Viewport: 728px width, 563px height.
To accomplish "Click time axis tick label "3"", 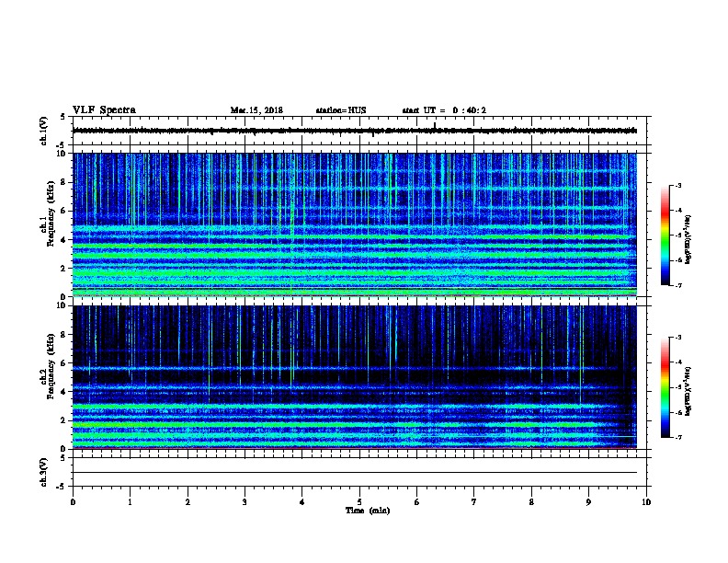I will (245, 502).
